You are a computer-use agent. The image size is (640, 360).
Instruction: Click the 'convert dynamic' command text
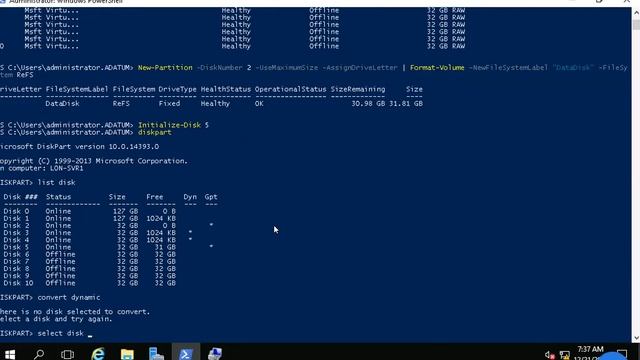69,298
